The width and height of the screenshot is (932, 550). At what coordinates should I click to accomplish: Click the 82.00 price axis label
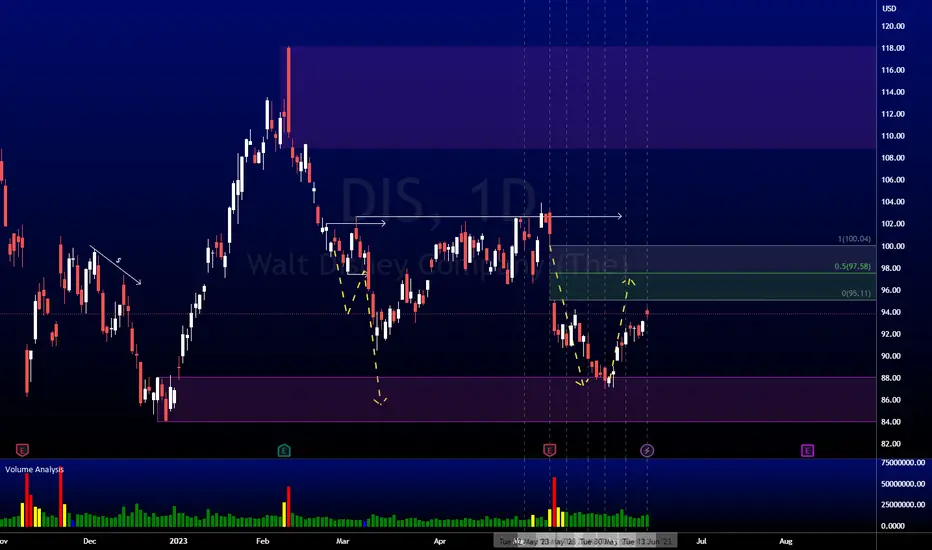890,444
